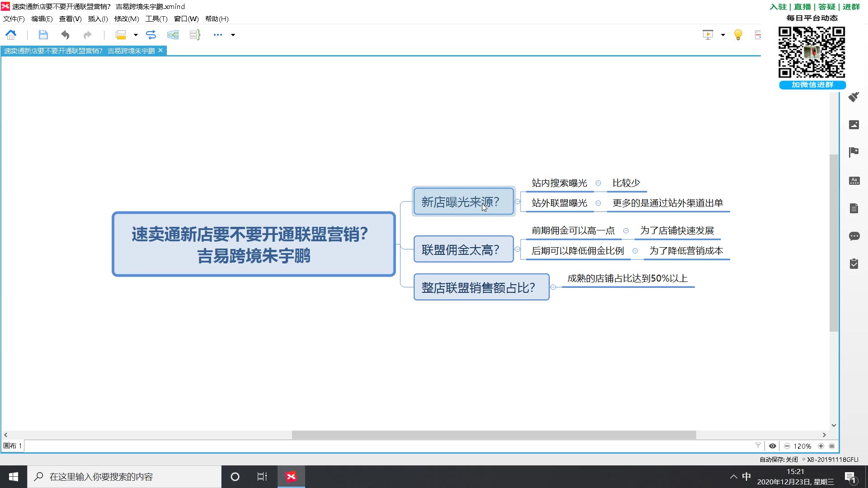
Task: Click the horizontal scrollbar thumb
Action: [x=494, y=435]
